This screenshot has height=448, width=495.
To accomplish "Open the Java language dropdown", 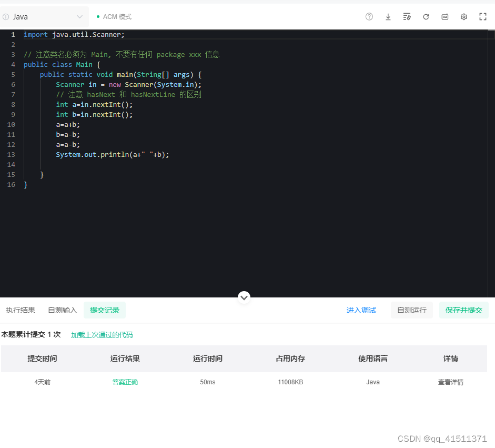I will (45, 17).
